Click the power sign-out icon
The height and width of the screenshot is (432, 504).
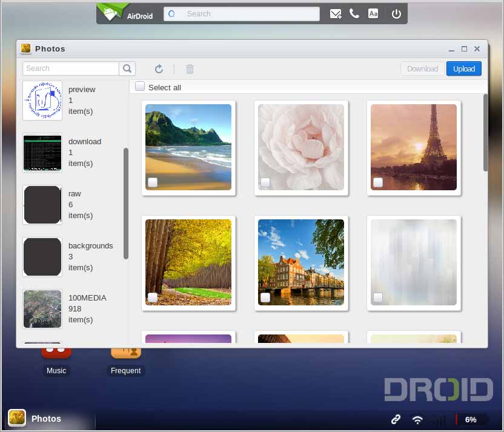coord(396,14)
